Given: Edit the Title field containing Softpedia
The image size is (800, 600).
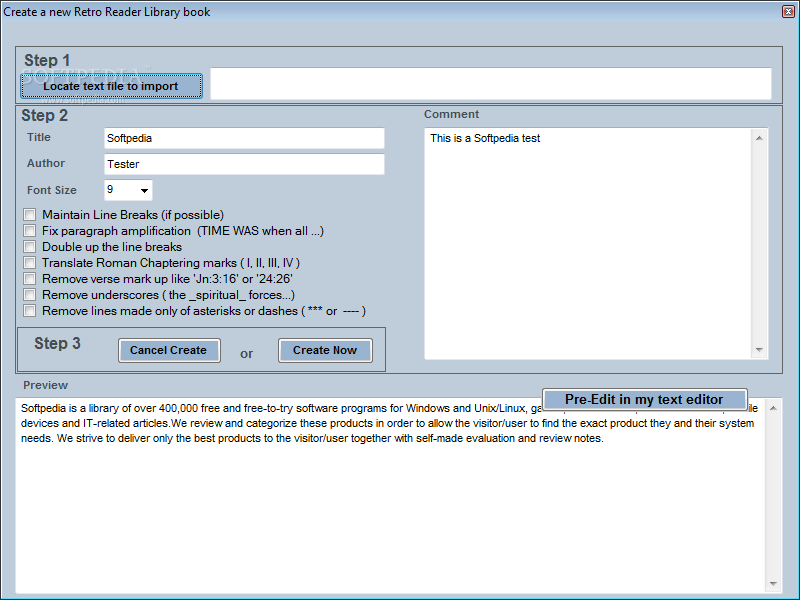Looking at the screenshot, I should point(244,138).
